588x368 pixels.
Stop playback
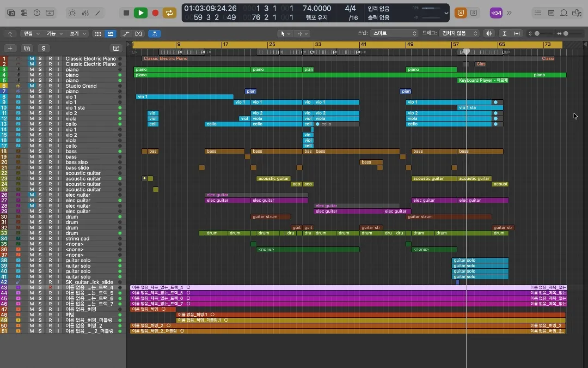[x=126, y=13]
